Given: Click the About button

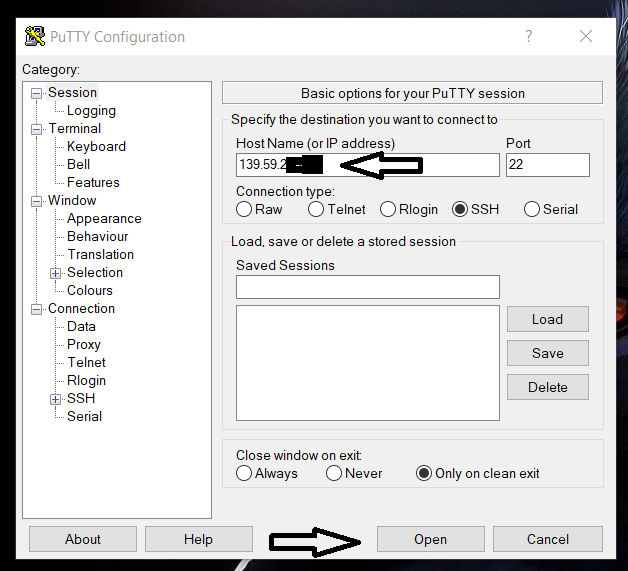Looking at the screenshot, I should pyautogui.click(x=83, y=539).
